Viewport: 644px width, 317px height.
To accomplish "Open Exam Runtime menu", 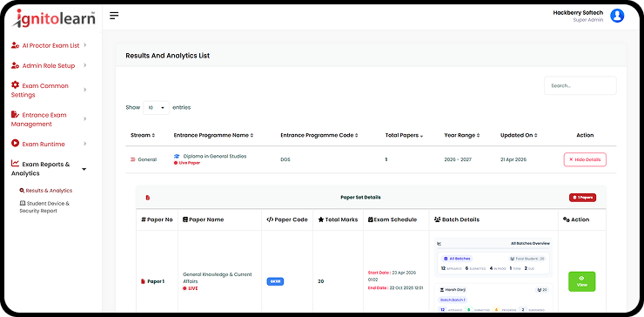I will pos(49,144).
